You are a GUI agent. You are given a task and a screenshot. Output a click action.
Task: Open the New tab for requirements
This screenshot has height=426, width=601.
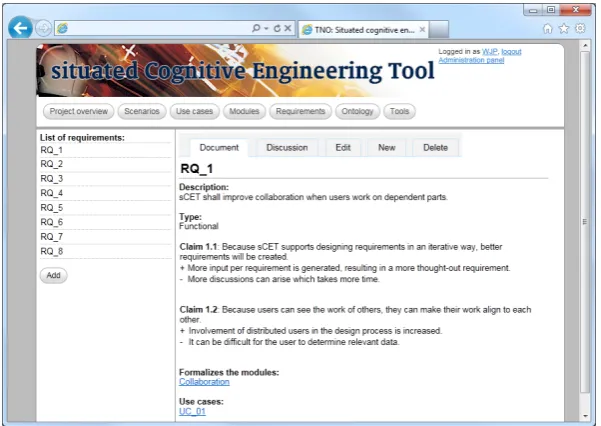coord(387,148)
